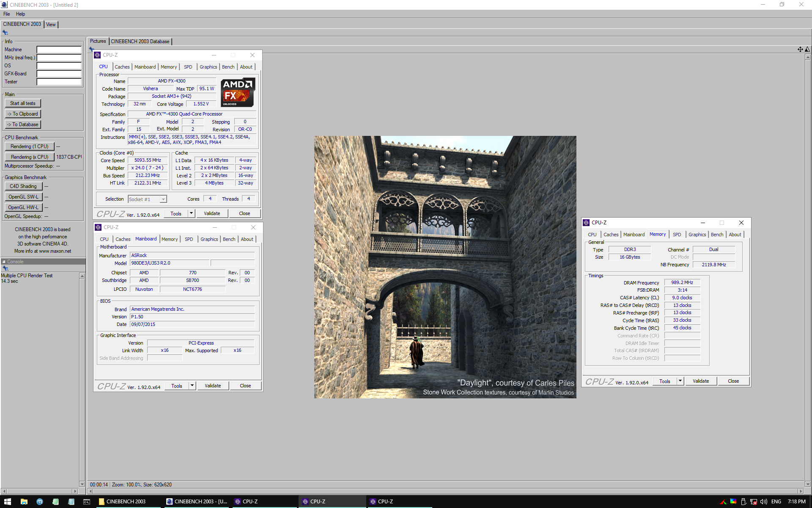The image size is (812, 508).
Task: Open the Windows Start menu
Action: (7, 502)
